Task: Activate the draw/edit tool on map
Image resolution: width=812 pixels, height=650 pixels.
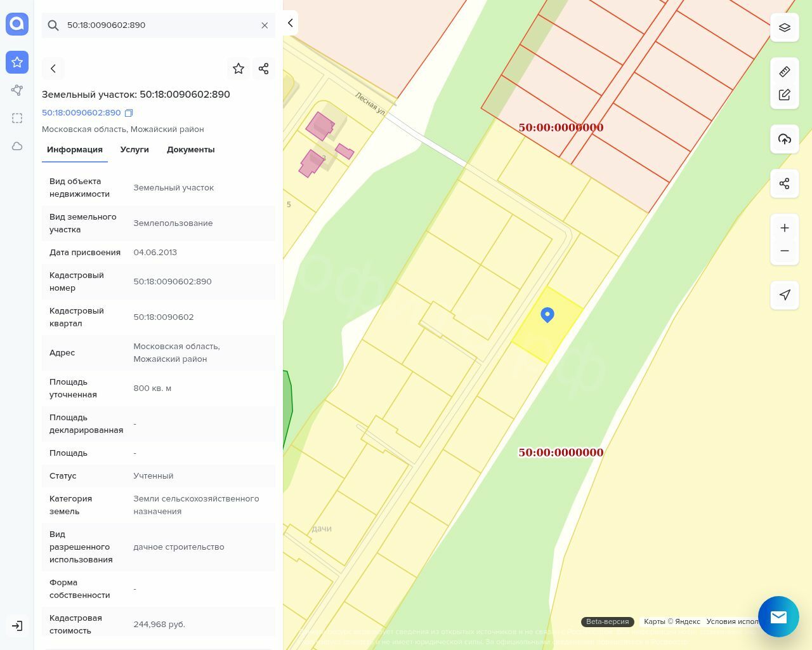Action: pyautogui.click(x=784, y=95)
